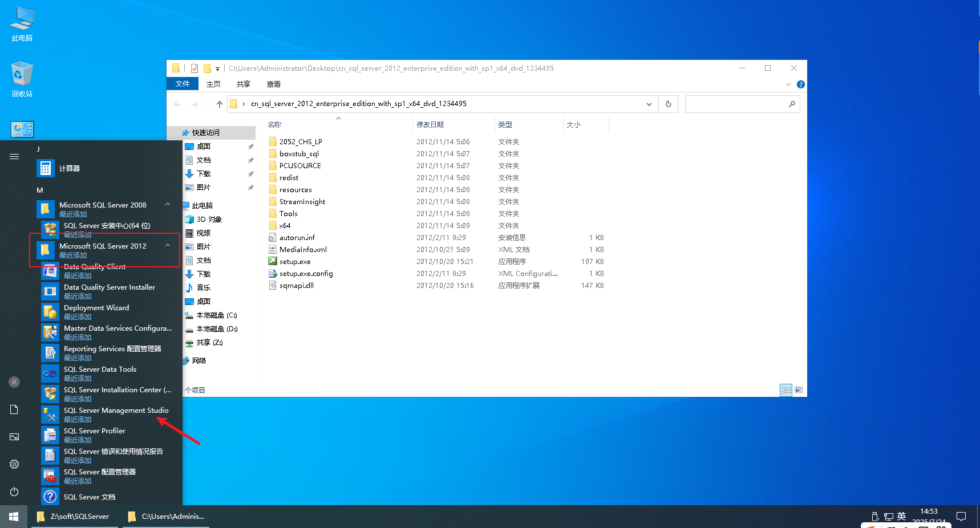Open Quick Access Toolbar customize dropdown
980x528 pixels.
pos(217,68)
